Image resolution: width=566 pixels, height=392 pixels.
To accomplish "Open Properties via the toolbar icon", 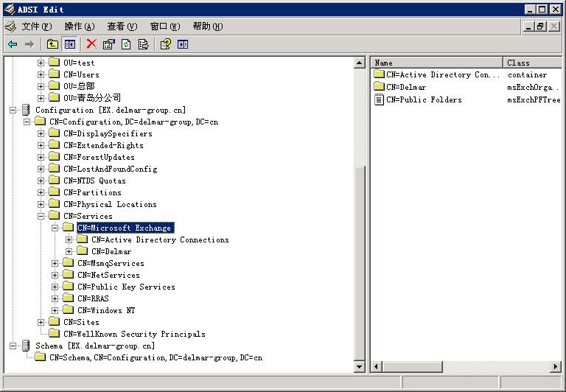I will [x=108, y=44].
